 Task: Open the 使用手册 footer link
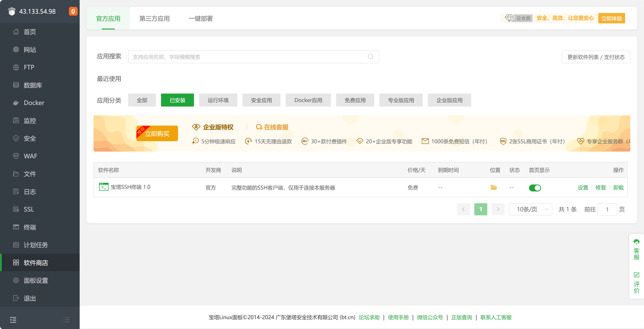(398, 317)
